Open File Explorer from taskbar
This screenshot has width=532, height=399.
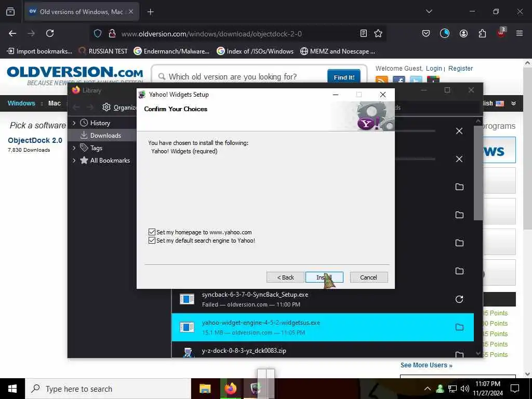[205, 389]
